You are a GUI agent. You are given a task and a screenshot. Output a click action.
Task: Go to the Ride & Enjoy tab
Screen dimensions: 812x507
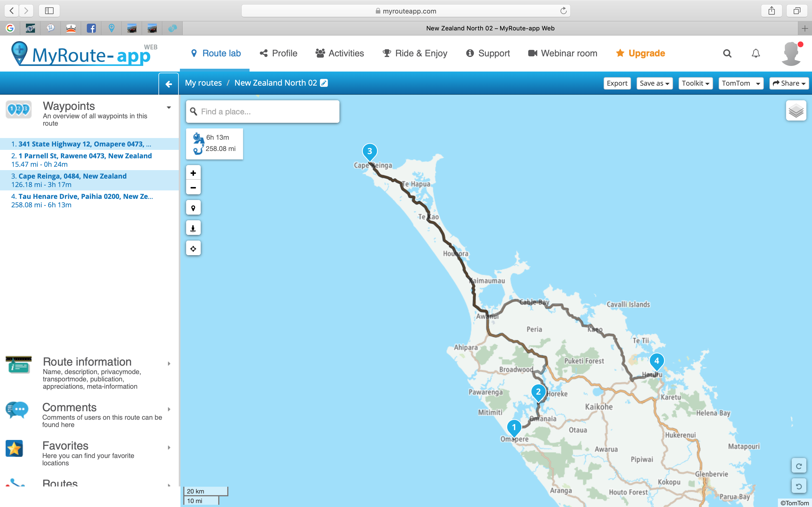pos(415,53)
